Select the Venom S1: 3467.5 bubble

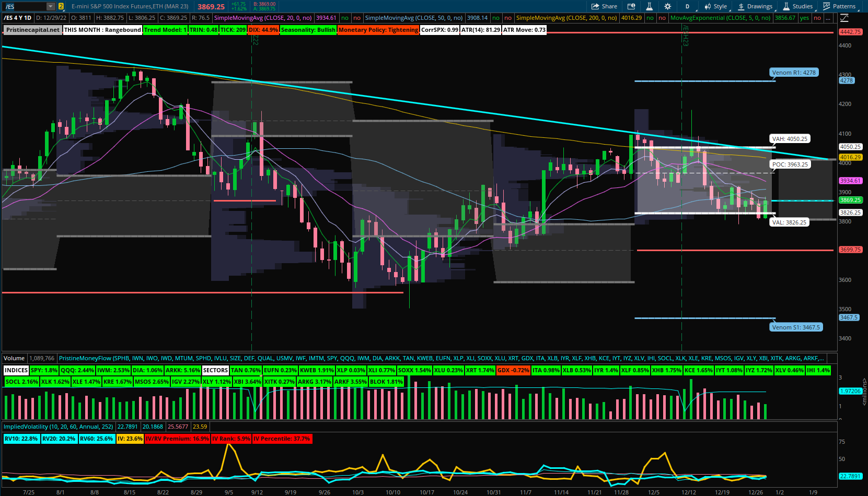pyautogui.click(x=796, y=327)
